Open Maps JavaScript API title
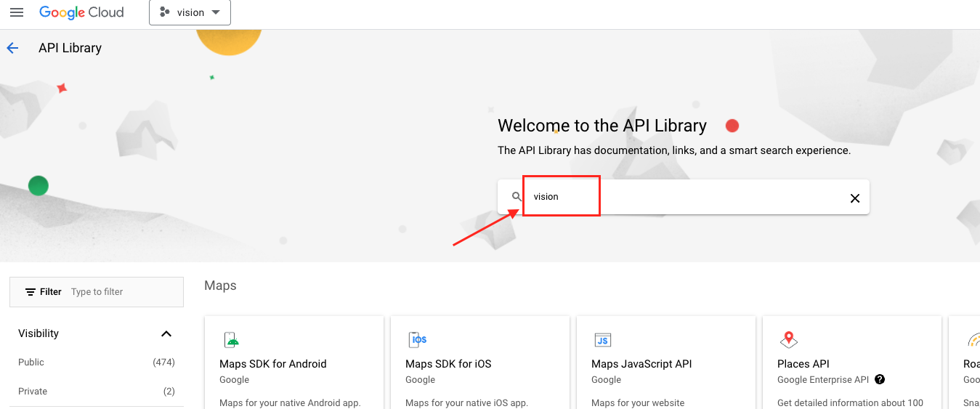Screen dimensions: 980x409 click(641, 364)
